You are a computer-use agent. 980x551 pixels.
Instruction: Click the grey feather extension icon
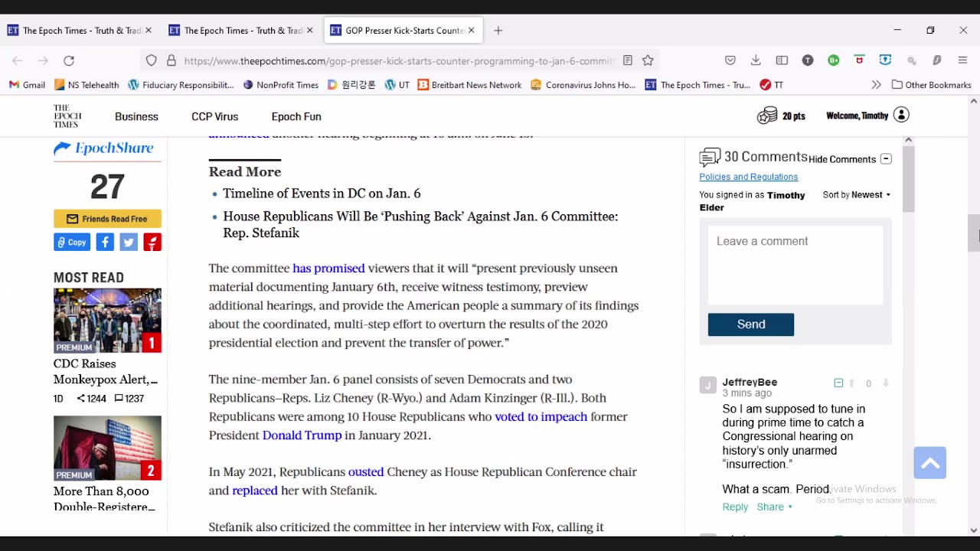coord(937,60)
